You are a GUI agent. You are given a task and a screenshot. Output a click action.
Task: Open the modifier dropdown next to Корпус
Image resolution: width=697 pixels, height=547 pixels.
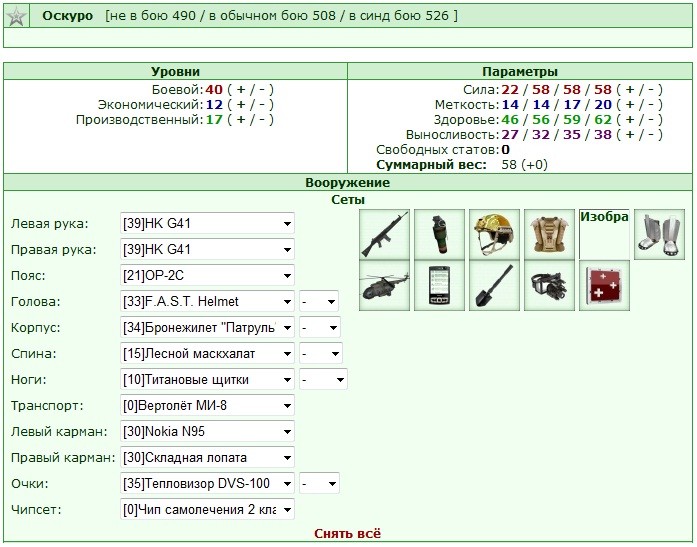tap(320, 327)
